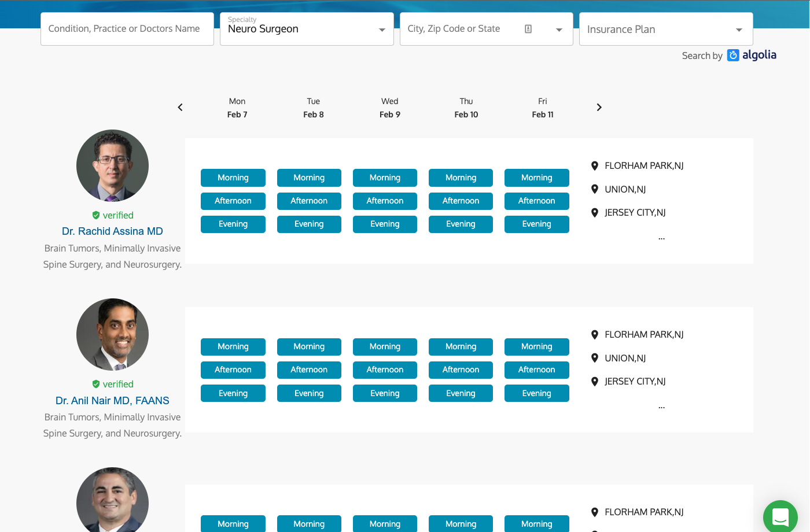Viewport: 810px width, 532px height.
Task: Click UNION,NJ under Dr. Anil Nair
Action: [x=625, y=359]
